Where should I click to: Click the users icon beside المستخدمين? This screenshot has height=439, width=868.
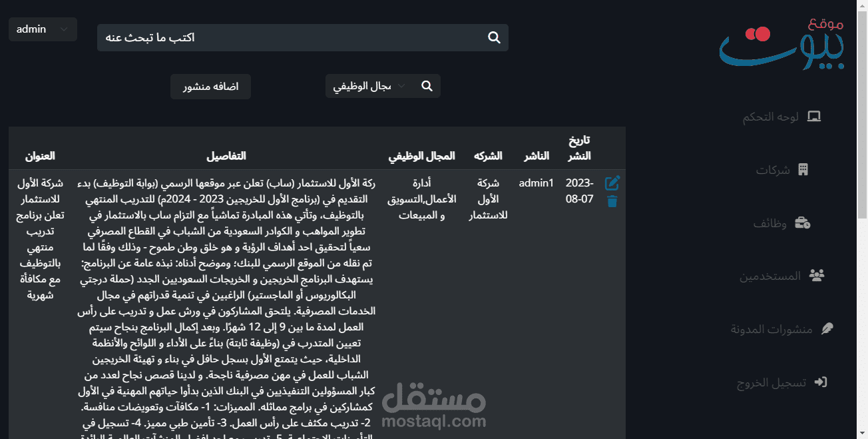tap(817, 275)
